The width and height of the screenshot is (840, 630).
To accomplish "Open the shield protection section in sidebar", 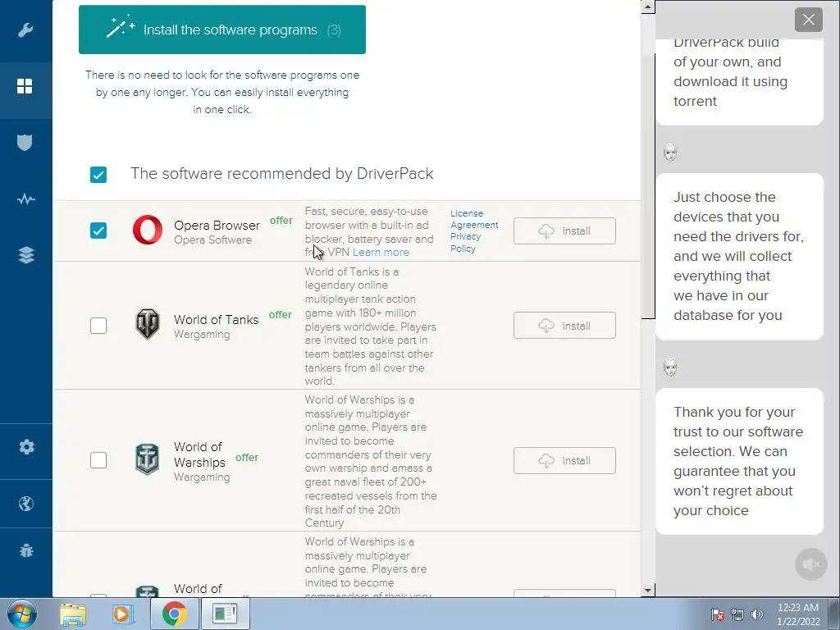I will 25,143.
